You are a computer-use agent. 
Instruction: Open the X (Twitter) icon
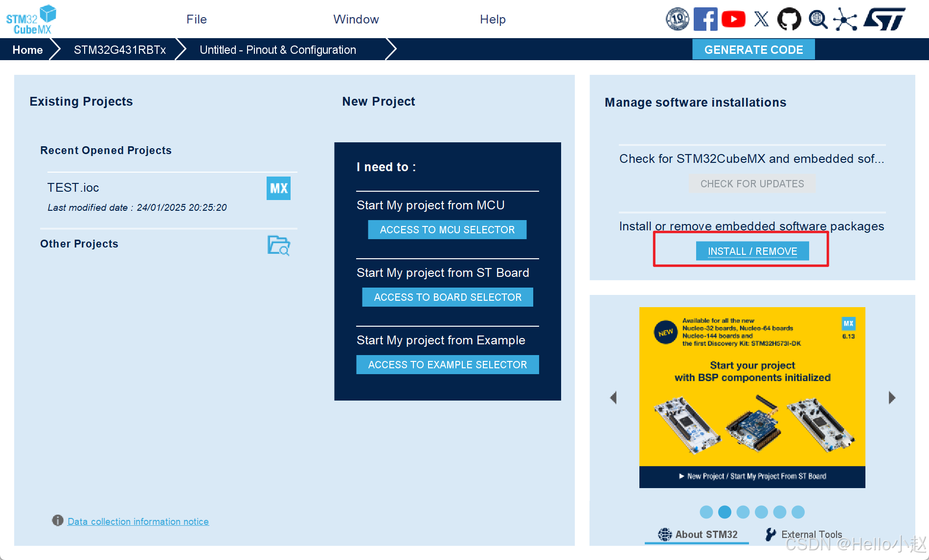761,19
